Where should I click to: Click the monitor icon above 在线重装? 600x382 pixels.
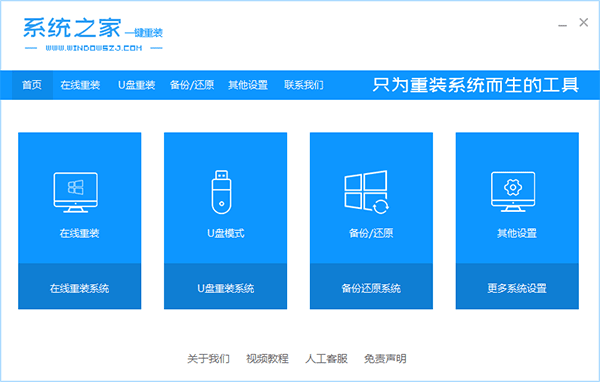click(75, 192)
